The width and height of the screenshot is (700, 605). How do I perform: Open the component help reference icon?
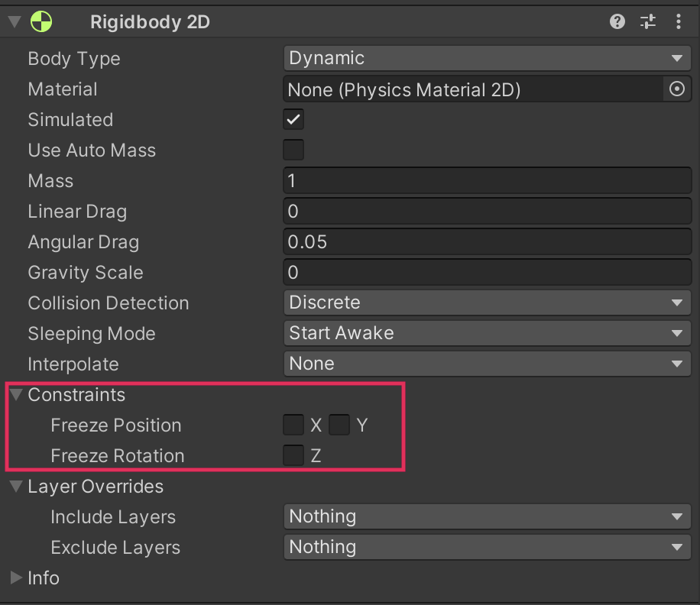(x=617, y=22)
